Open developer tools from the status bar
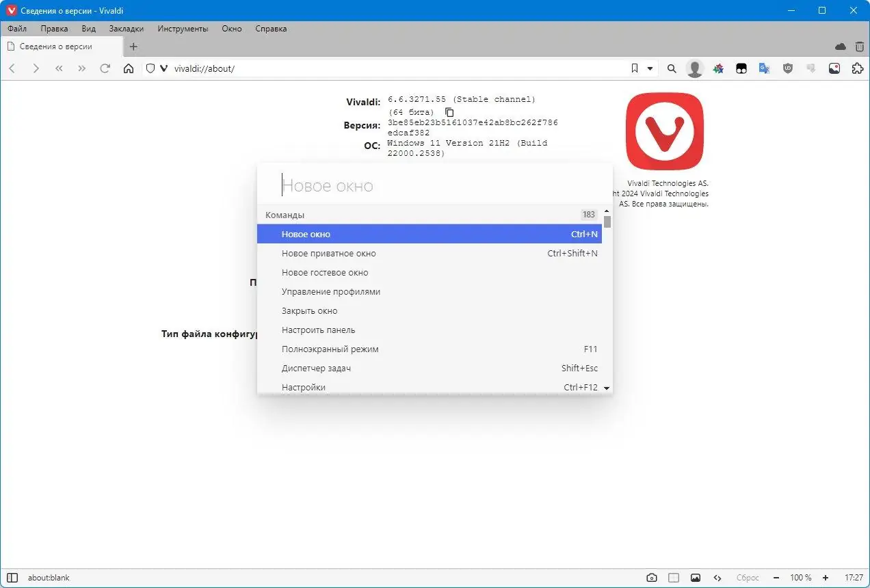The height and width of the screenshot is (588, 870). tap(717, 578)
